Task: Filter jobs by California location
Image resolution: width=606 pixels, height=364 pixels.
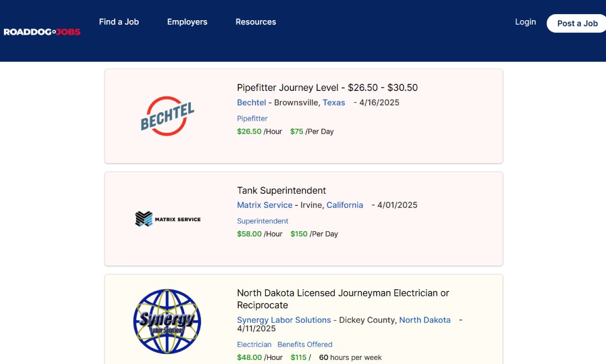Action: (x=345, y=205)
